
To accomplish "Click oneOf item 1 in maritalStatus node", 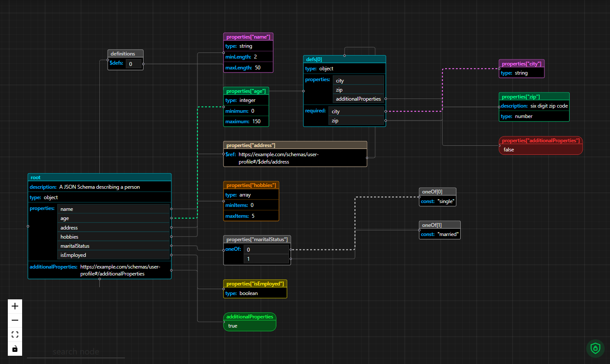I will (266, 259).
